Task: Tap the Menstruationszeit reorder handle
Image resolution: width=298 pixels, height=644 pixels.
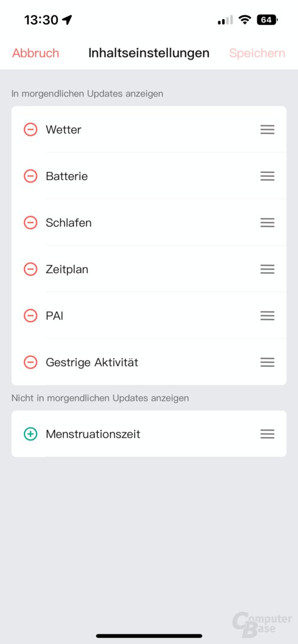Action: [x=267, y=434]
